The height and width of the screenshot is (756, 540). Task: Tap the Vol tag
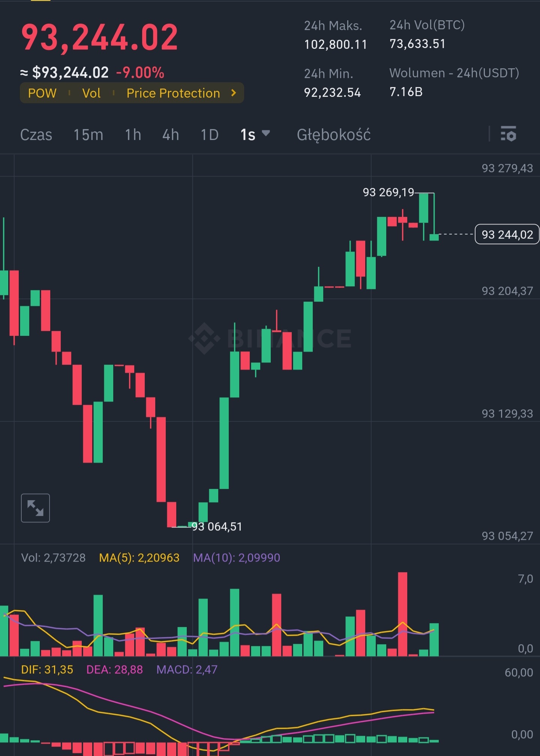click(91, 93)
